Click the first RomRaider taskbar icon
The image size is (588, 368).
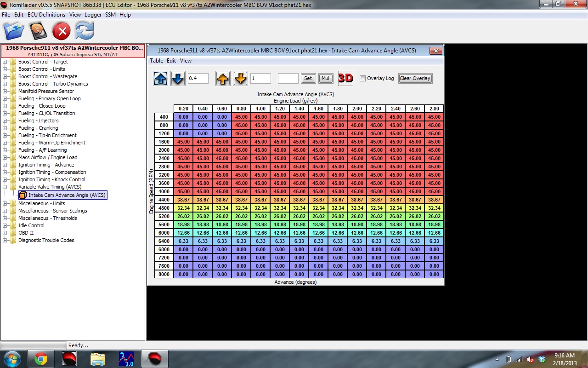(69, 359)
